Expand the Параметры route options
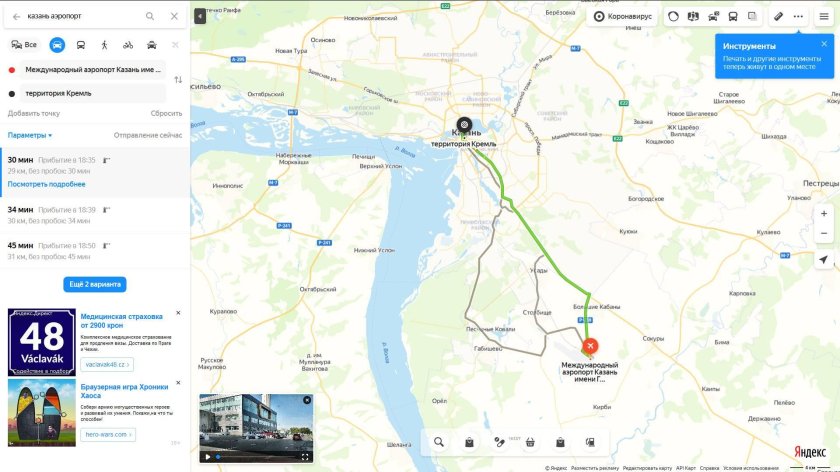Image resolution: width=840 pixels, height=472 pixels. (30, 136)
